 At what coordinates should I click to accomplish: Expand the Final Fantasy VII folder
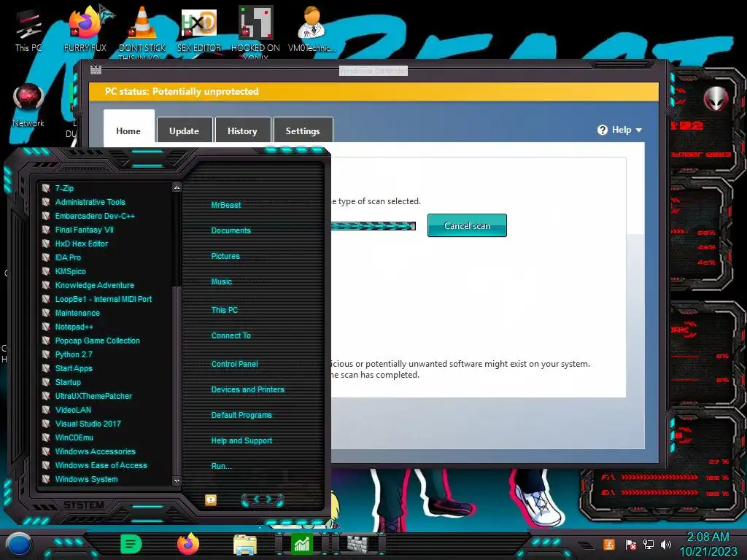[x=85, y=230]
